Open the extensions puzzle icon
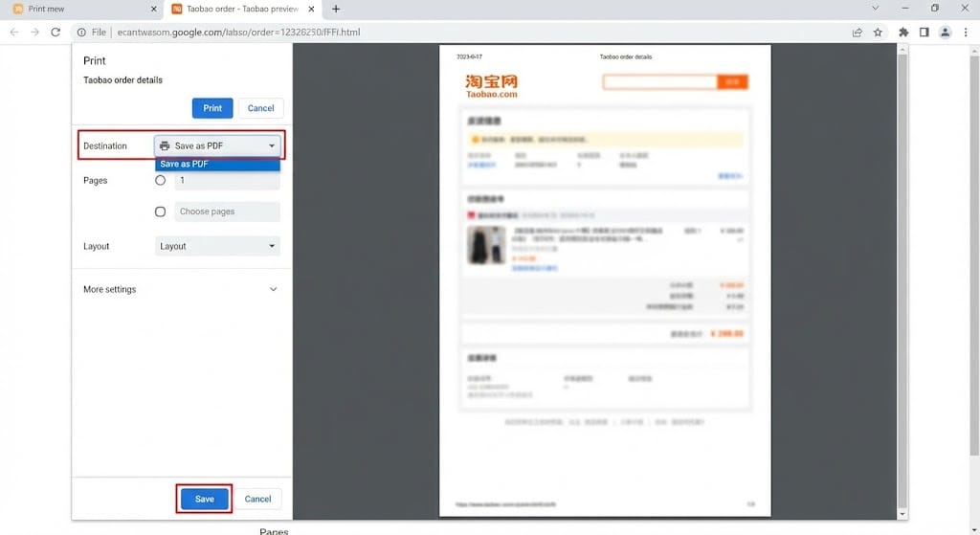This screenshot has height=535, width=980. click(x=903, y=32)
